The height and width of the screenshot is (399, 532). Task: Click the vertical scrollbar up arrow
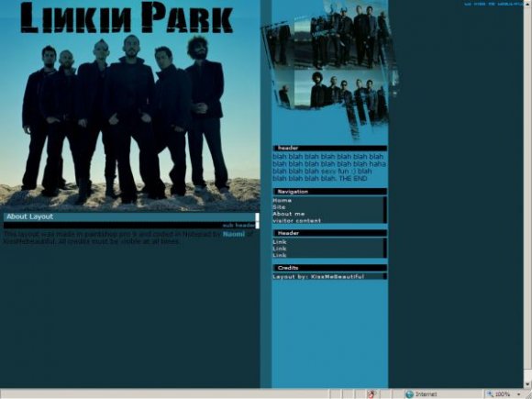coord(527,4)
